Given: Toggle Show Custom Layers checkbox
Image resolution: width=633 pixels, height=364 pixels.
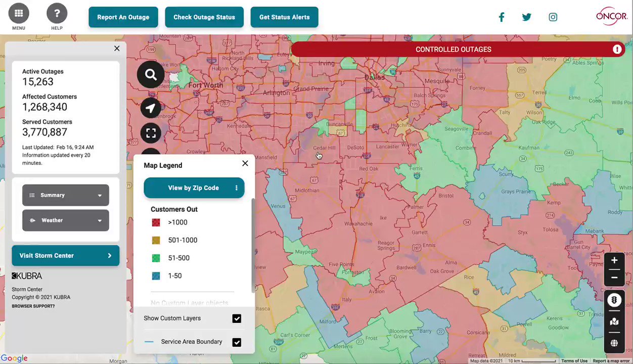Looking at the screenshot, I should tap(237, 318).
